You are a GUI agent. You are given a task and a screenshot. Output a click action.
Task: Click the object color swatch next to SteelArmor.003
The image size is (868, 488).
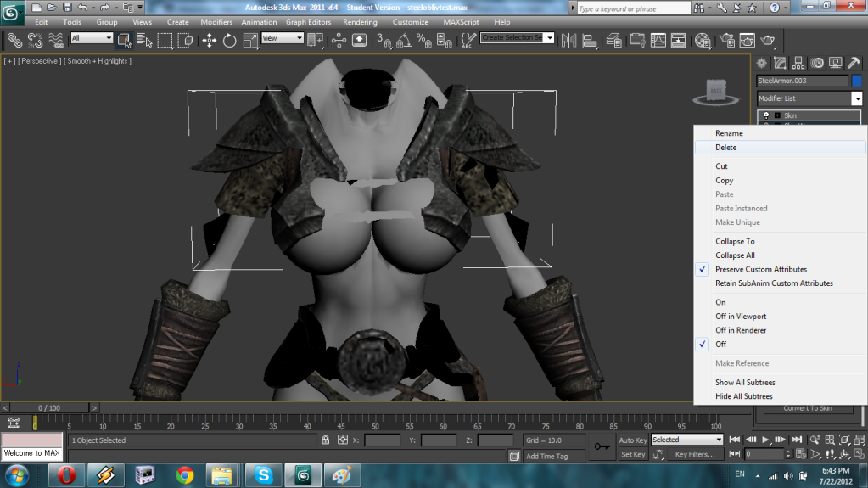(x=857, y=81)
